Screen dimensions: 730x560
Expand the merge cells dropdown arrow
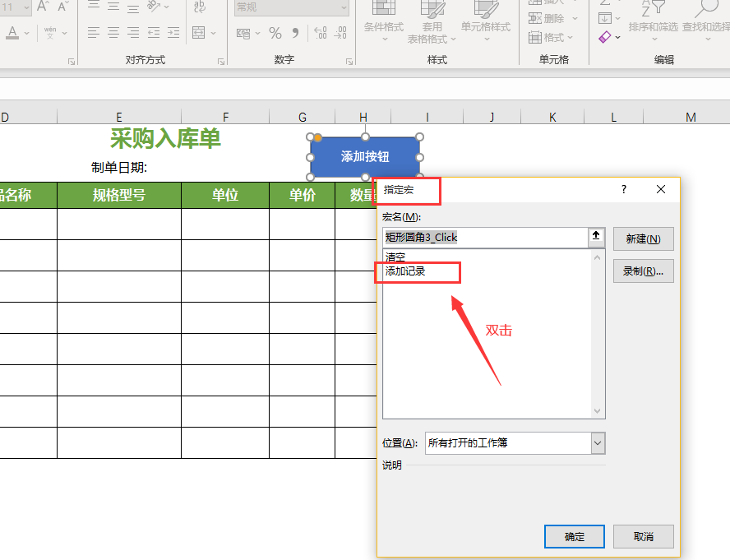click(213, 33)
